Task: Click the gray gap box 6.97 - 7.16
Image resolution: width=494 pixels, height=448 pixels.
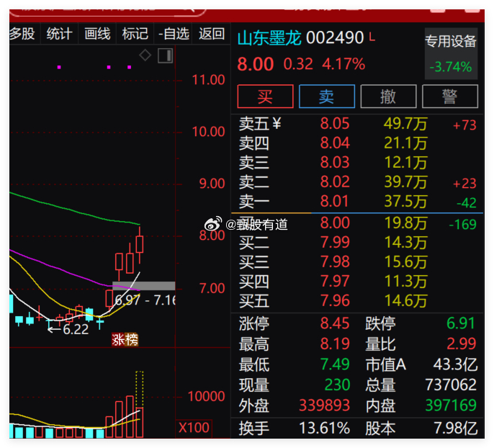Action: point(144,286)
